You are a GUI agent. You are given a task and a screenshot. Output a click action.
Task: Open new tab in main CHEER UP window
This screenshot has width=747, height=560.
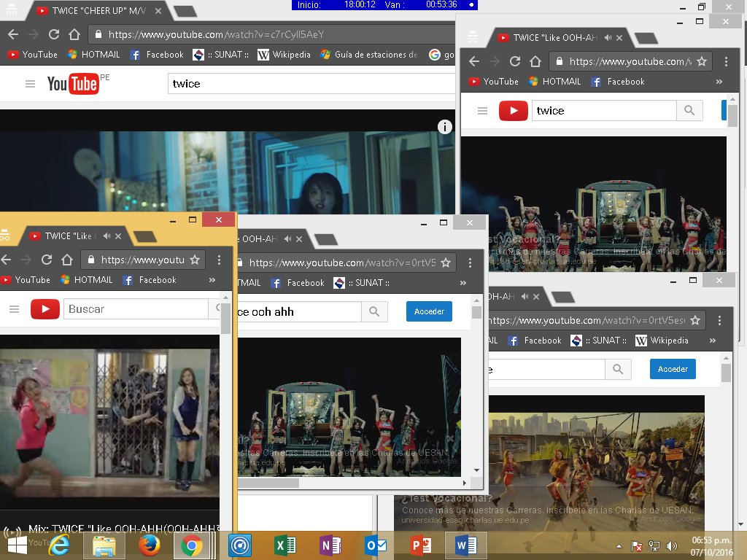point(185,12)
